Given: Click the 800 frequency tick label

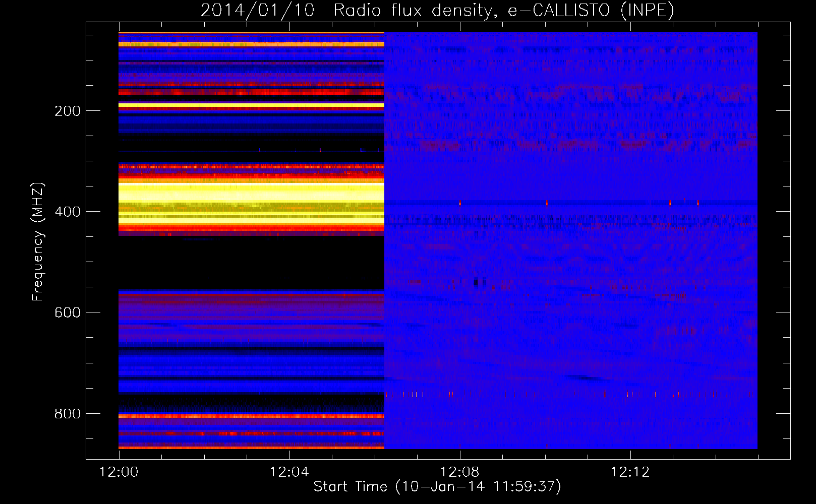Looking at the screenshot, I should point(68,414).
